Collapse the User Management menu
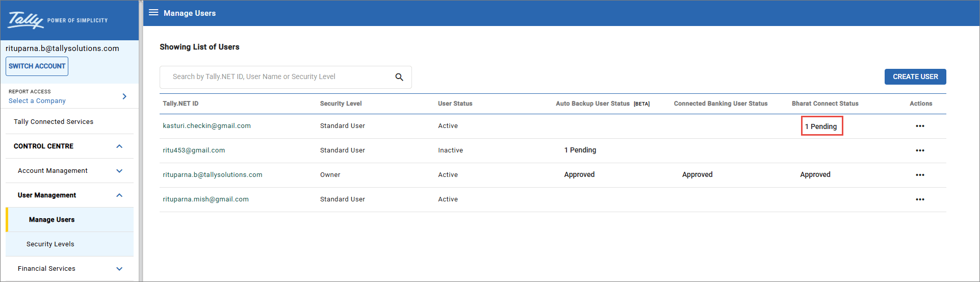The image size is (980, 282). (x=119, y=195)
